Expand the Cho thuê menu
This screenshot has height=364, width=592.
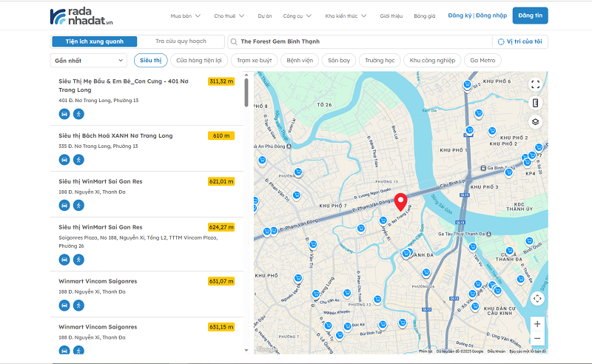tap(229, 16)
